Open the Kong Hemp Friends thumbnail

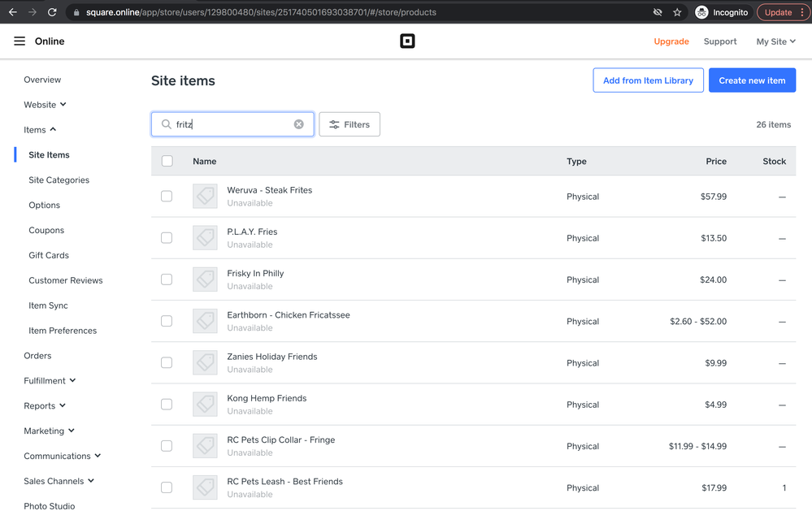(x=205, y=405)
